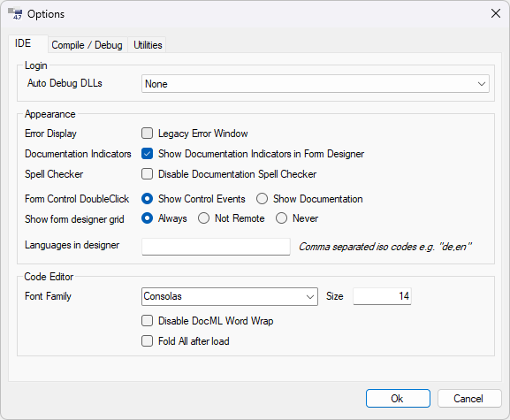Click the Options window app icon
The image size is (510, 420).
[15, 14]
